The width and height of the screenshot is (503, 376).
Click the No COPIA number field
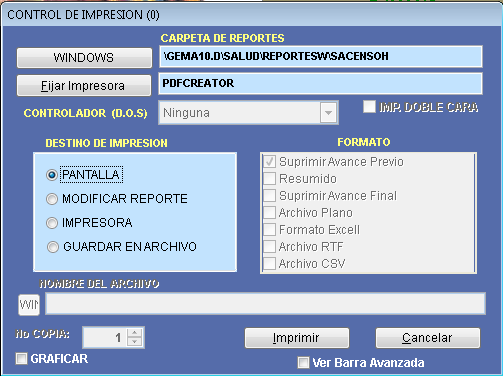105,337
